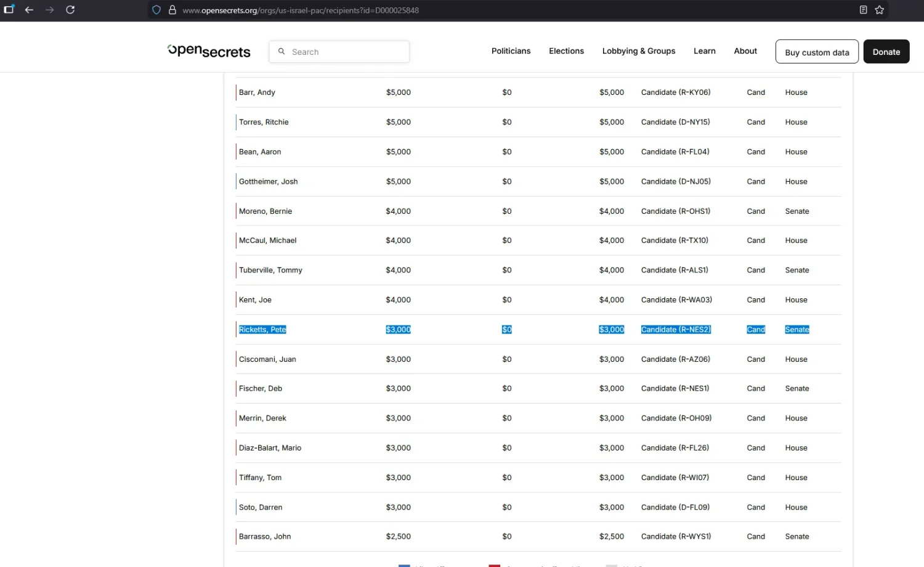Open the Lobbying & Groups menu
This screenshot has height=567, width=924.
point(639,51)
